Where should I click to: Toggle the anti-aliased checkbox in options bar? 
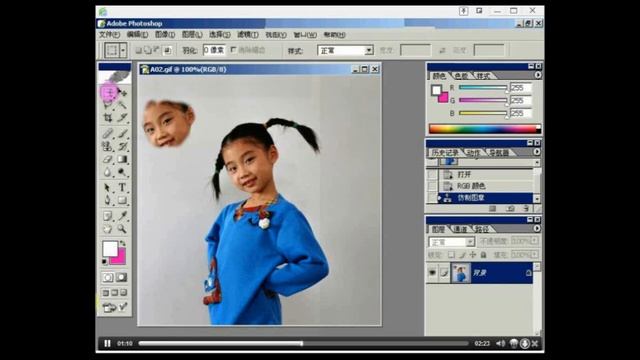[233, 50]
